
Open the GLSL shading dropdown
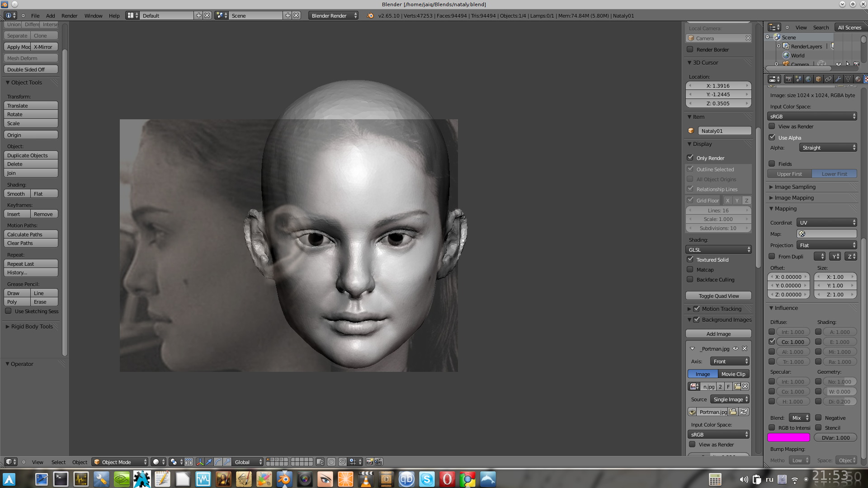tap(718, 250)
